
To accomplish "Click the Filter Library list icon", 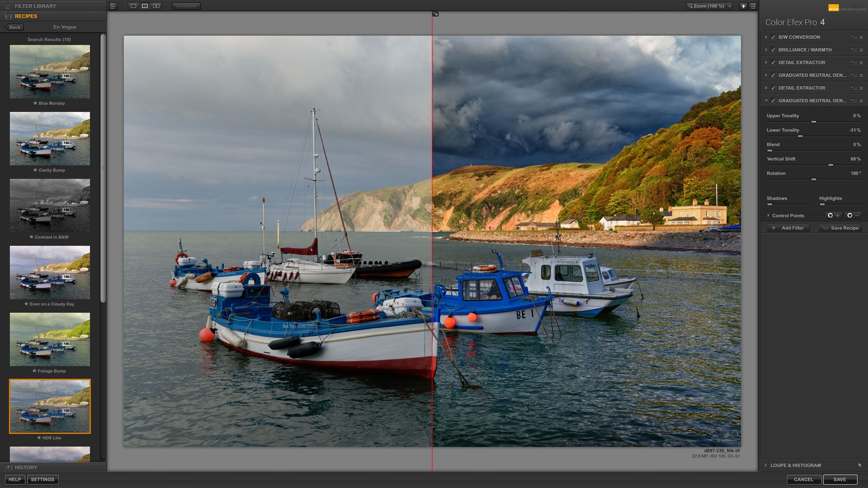I will coord(8,6).
